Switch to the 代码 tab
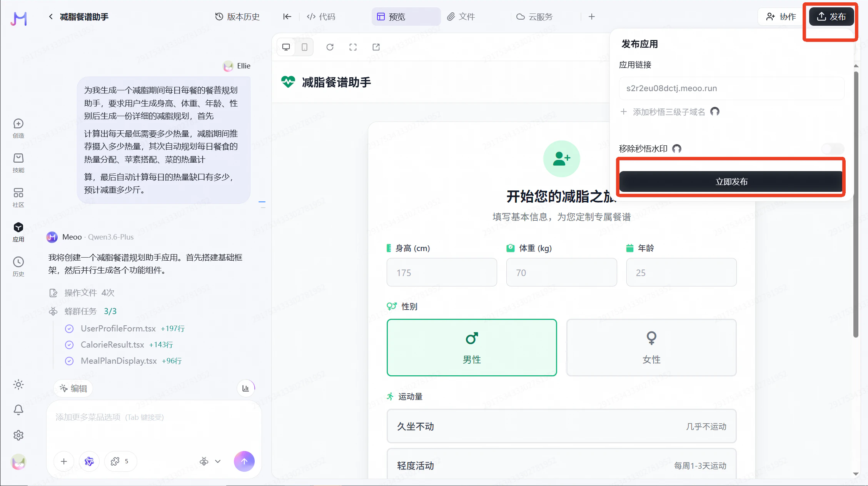This screenshot has width=868, height=486. tap(321, 17)
